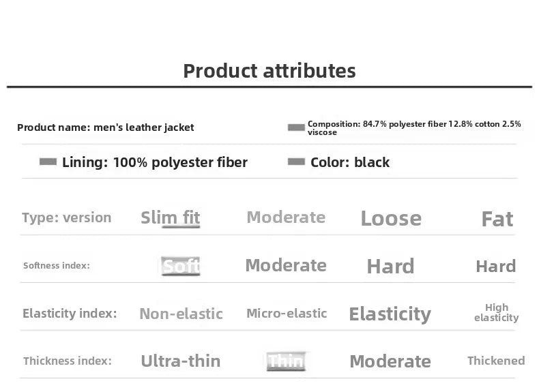The image size is (539, 392).
Task: Select the highlighted Slim fit option
Action: click(x=171, y=218)
